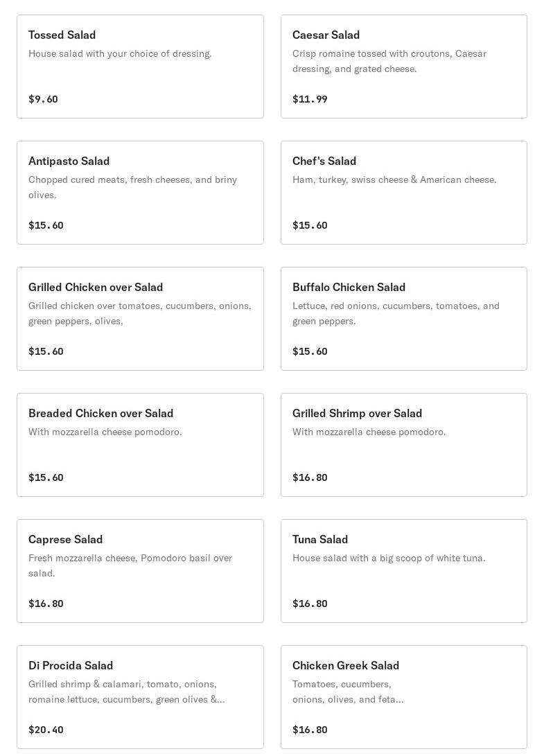
Task: Select the Buffalo Chicken Salad card
Action: pyautogui.click(x=403, y=319)
